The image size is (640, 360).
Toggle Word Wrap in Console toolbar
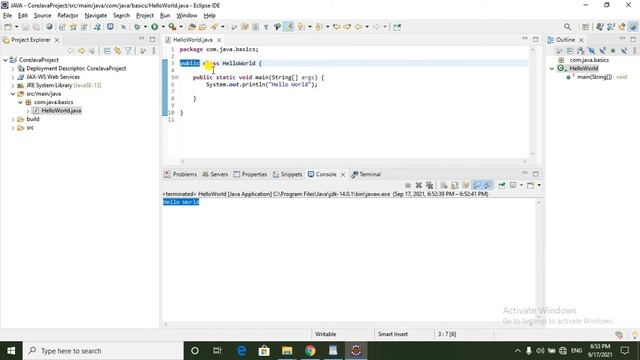click(x=465, y=185)
